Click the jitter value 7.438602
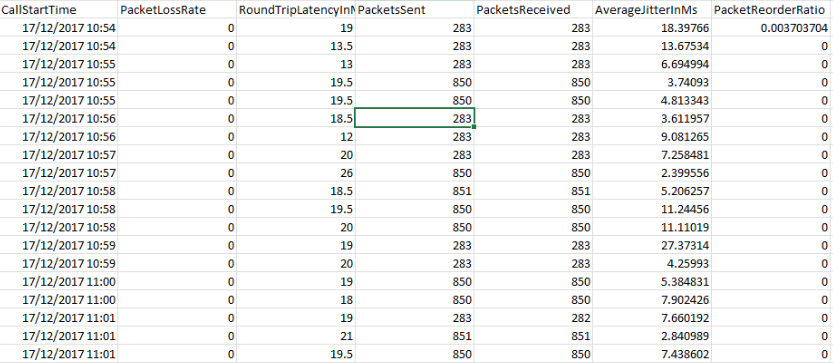Viewport: 833px width, 363px height. (x=652, y=353)
